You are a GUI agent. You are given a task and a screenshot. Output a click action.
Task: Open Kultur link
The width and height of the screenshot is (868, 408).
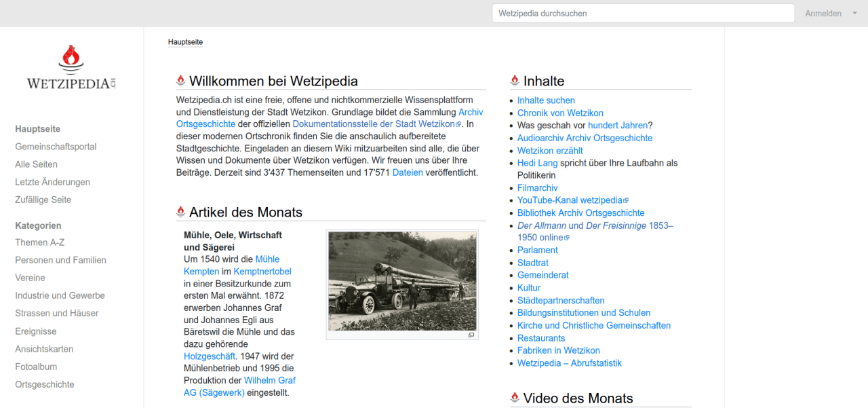pyautogui.click(x=529, y=288)
